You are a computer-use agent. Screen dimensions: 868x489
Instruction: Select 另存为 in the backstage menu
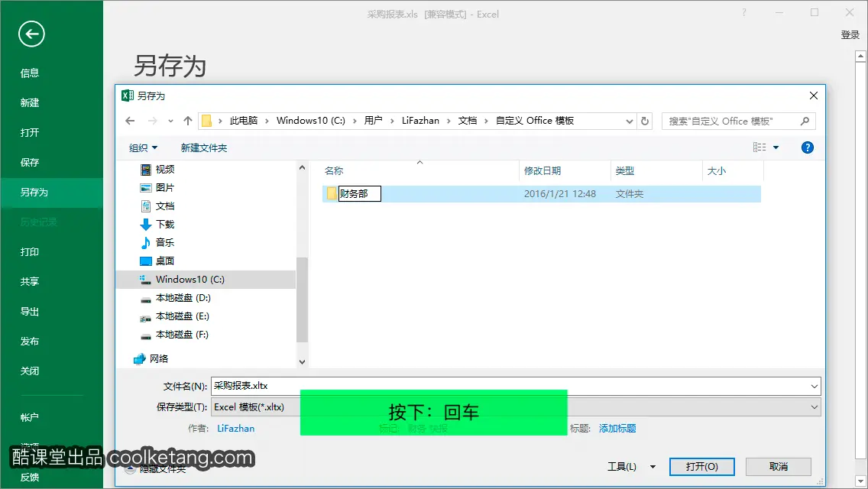tap(51, 193)
